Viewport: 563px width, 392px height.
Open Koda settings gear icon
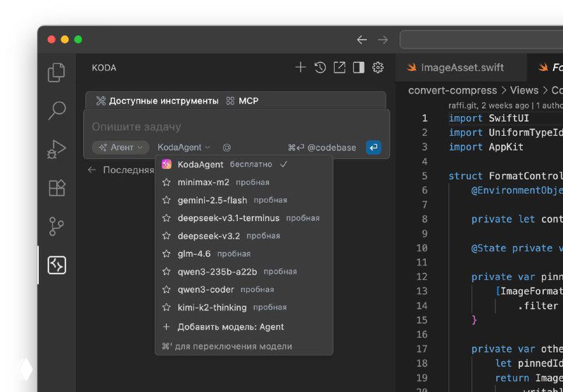pyautogui.click(x=378, y=68)
